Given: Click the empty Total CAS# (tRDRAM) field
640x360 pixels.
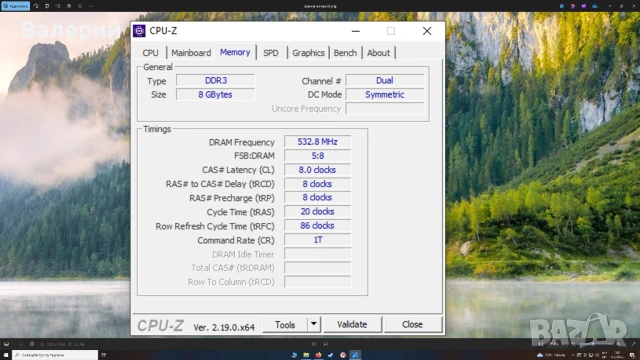Looking at the screenshot, I should tap(318, 268).
